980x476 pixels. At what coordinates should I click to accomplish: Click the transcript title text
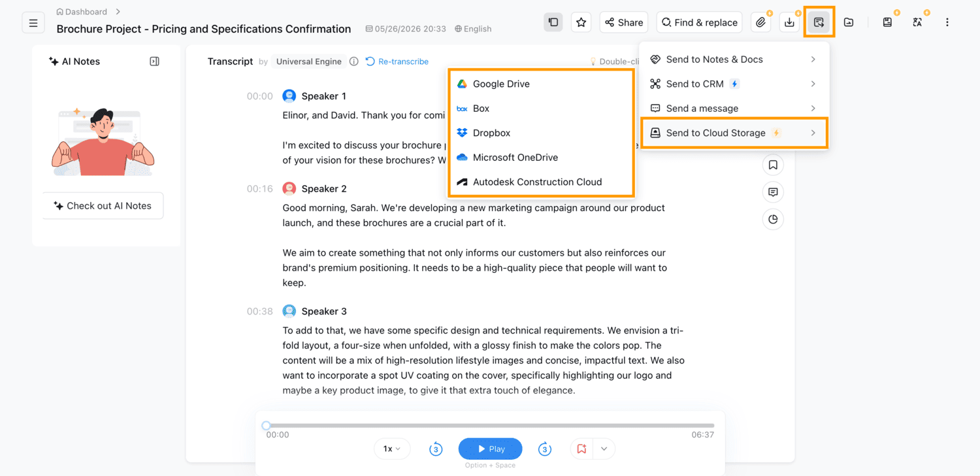click(204, 29)
